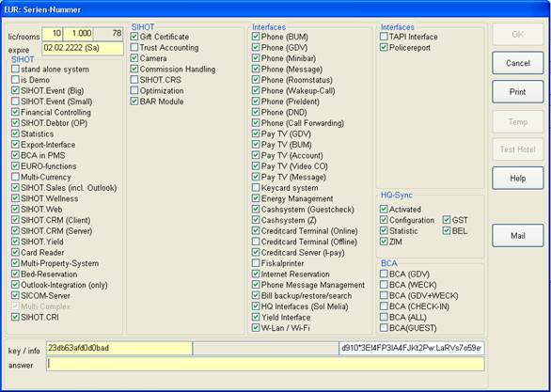The width and height of the screenshot is (551, 392).
Task: Enable BCA (GDV+WECK) checkbox
Action: (384, 296)
